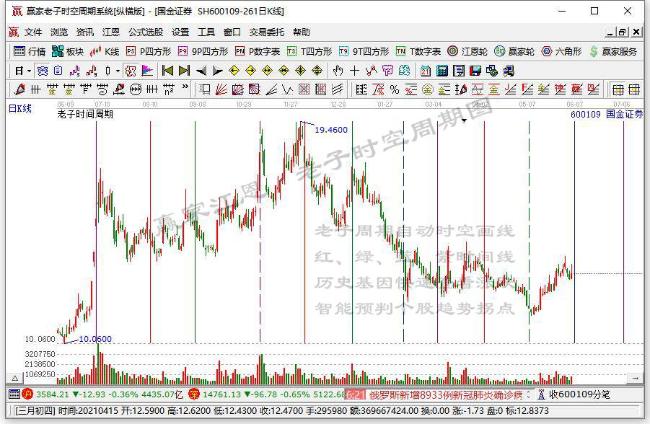
Task: Step chart right with black right triangle
Action: [217, 71]
